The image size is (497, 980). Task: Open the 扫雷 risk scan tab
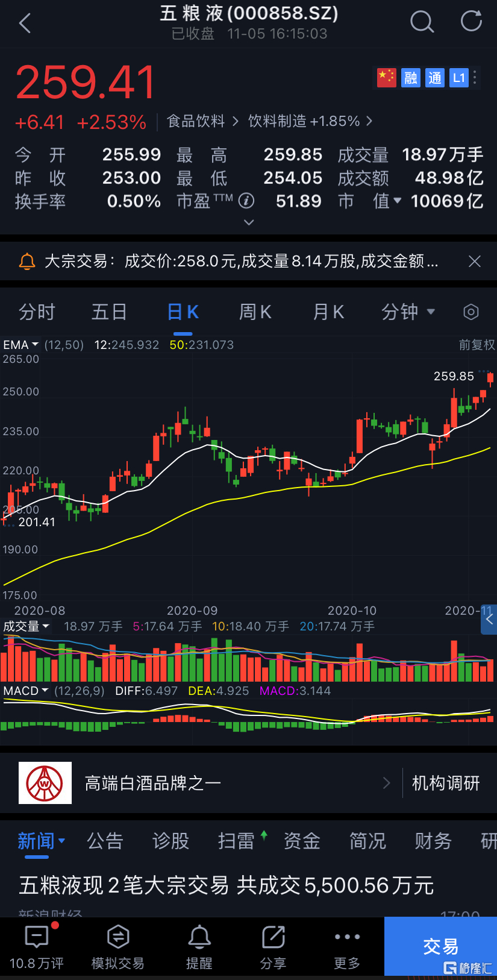point(236,841)
